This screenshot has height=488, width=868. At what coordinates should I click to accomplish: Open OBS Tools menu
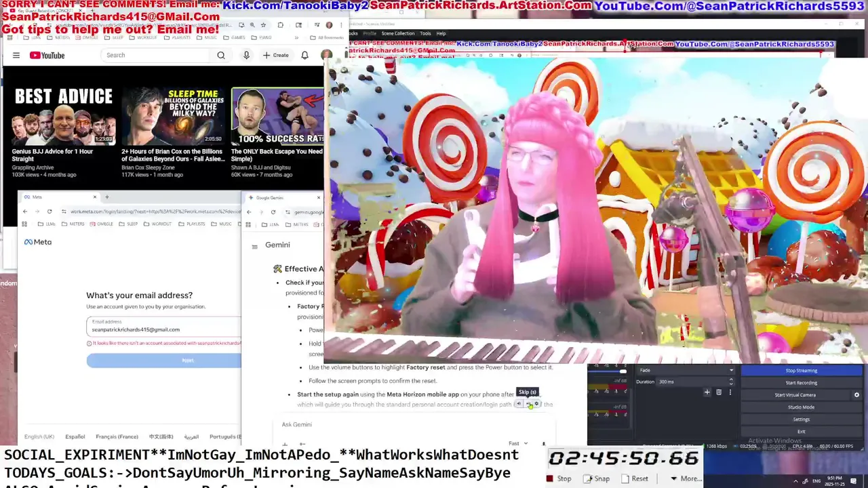[x=425, y=33]
